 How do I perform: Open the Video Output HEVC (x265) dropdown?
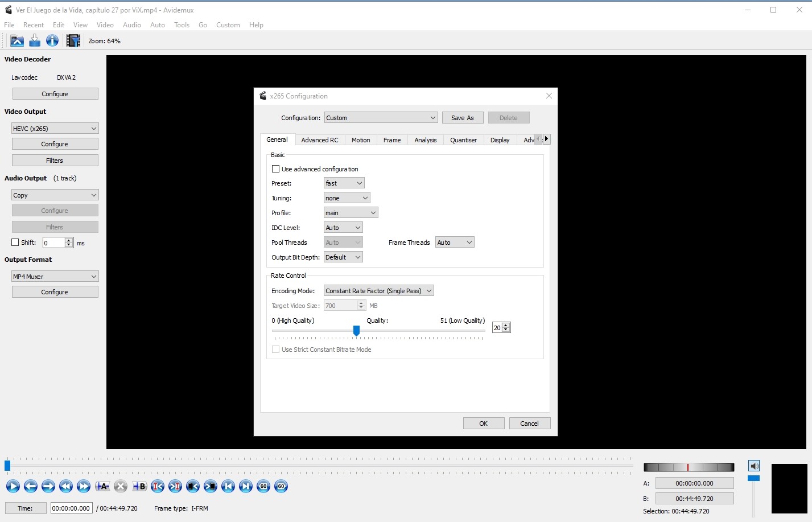click(55, 129)
